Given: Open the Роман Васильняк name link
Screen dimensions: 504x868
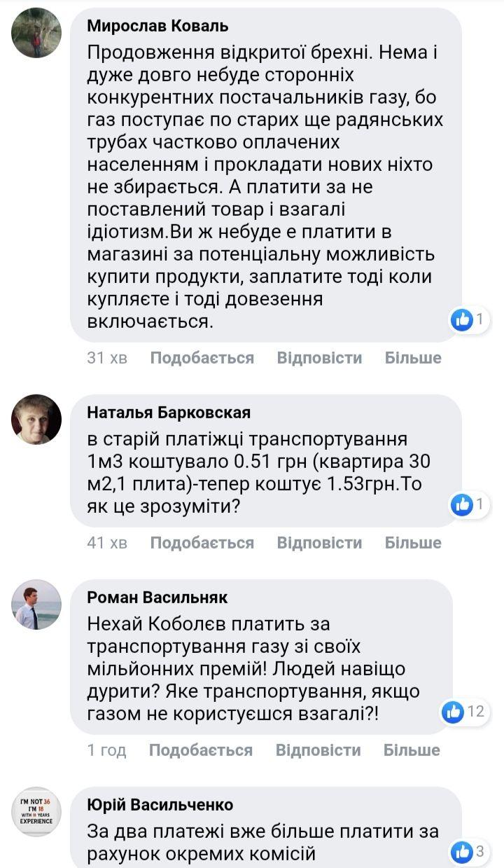Looking at the screenshot, I should (157, 598).
